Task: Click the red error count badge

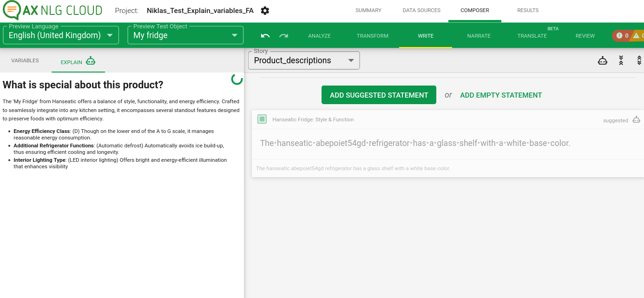Action: (622, 36)
